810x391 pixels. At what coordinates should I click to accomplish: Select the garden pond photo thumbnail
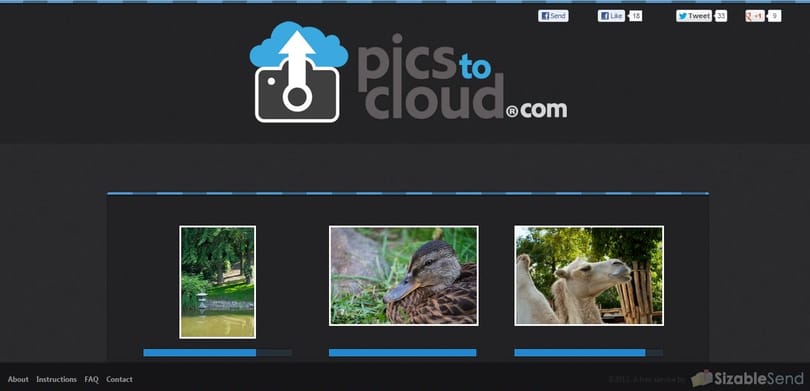[x=217, y=282]
